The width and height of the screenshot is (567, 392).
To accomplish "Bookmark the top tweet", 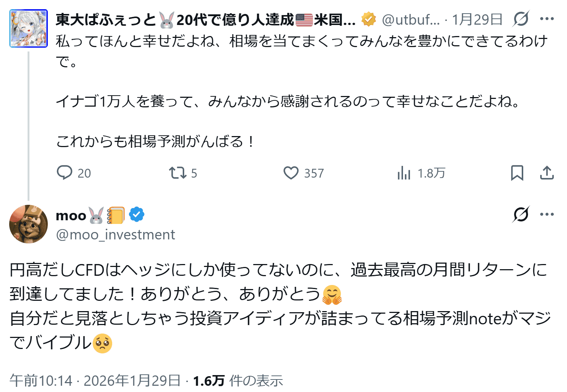I will point(517,172).
